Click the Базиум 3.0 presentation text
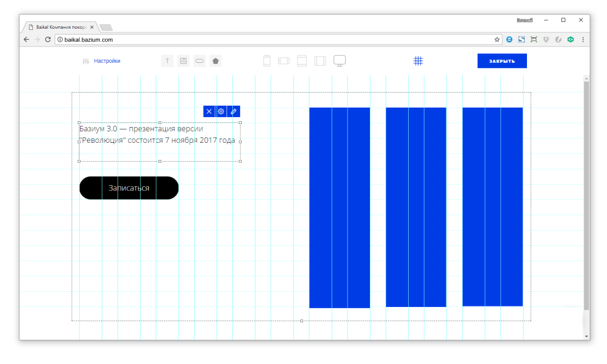The height and width of the screenshot is (364, 607). (157, 134)
